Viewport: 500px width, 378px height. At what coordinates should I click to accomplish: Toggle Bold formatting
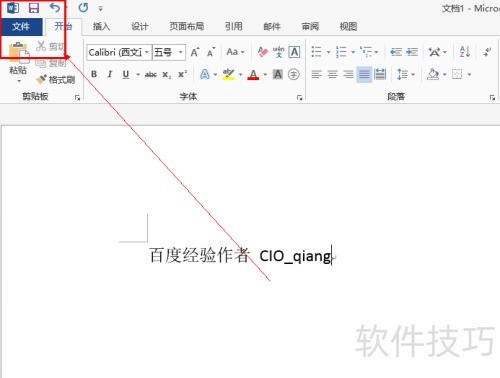click(x=94, y=74)
